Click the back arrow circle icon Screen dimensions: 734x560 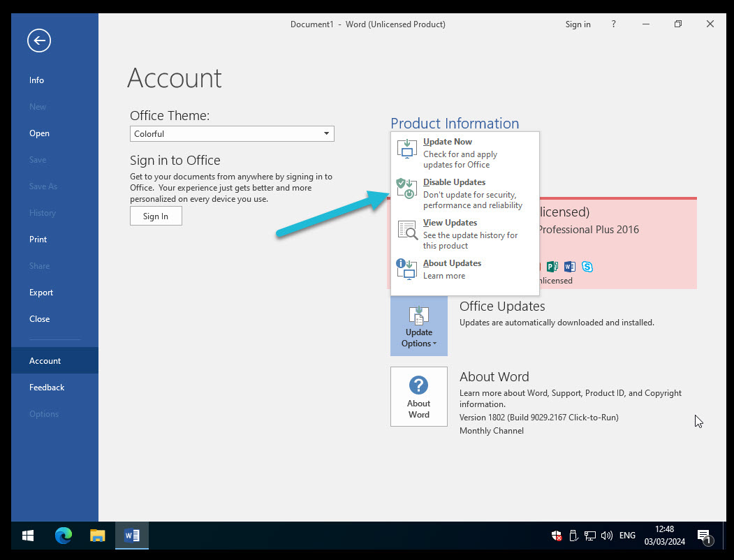click(x=39, y=41)
